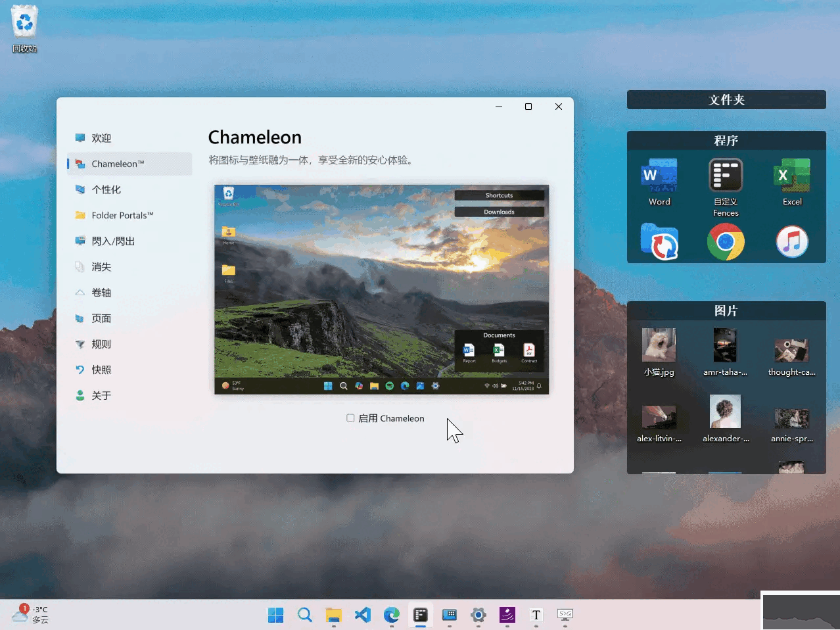The image size is (840, 630).
Task: Enable the 启用 Chameleon checkbox
Action: coord(350,418)
